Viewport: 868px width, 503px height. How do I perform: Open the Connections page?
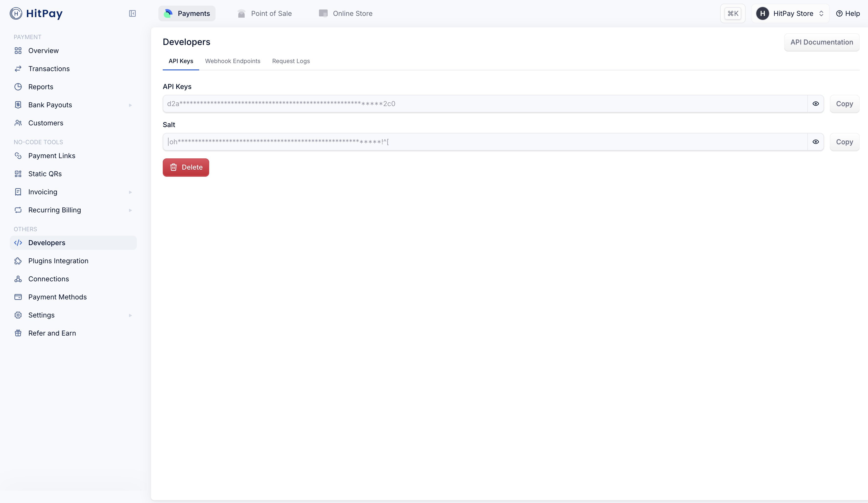coord(49,279)
